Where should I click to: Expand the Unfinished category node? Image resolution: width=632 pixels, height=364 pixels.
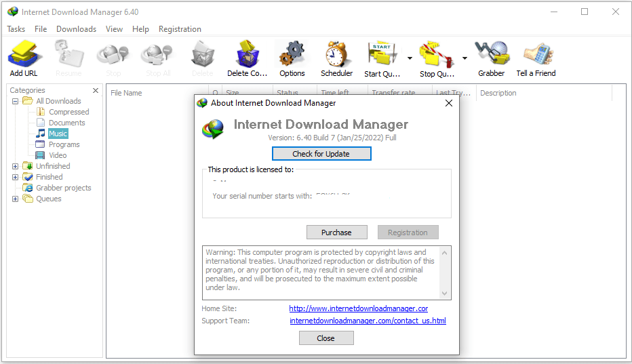click(x=16, y=166)
